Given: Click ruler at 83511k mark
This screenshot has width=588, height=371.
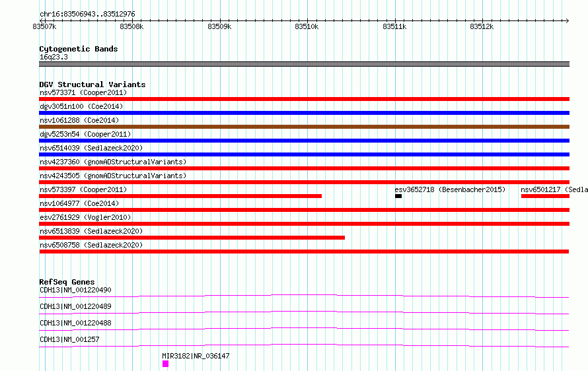Looking at the screenshot, I should [394, 26].
